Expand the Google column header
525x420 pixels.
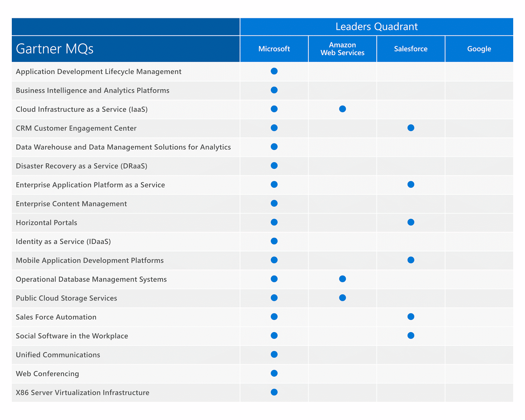[x=479, y=49]
